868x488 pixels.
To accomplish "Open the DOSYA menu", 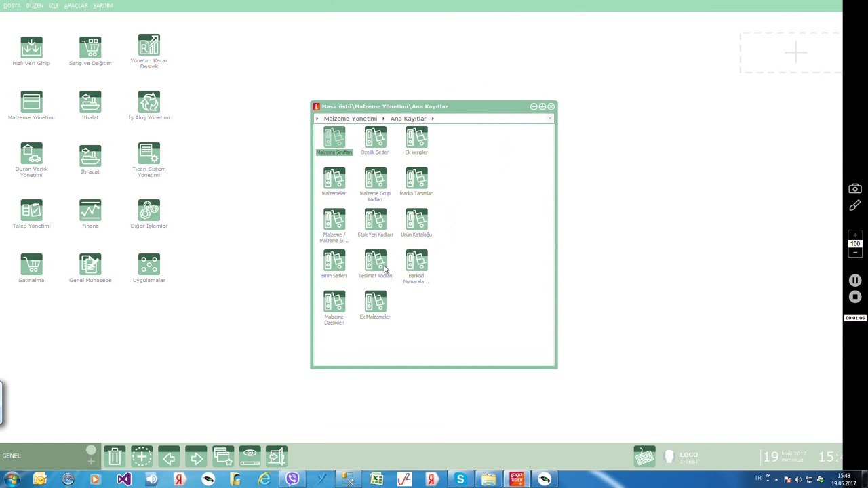I will click(12, 5).
